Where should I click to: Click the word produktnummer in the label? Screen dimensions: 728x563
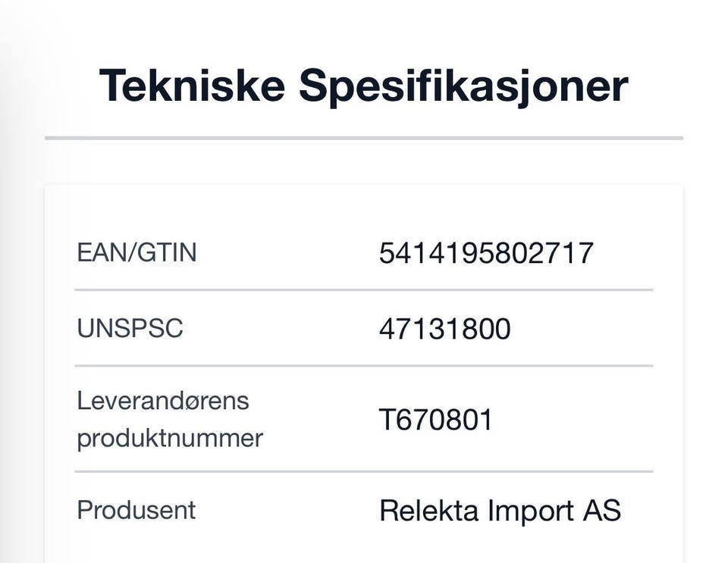pyautogui.click(x=170, y=438)
